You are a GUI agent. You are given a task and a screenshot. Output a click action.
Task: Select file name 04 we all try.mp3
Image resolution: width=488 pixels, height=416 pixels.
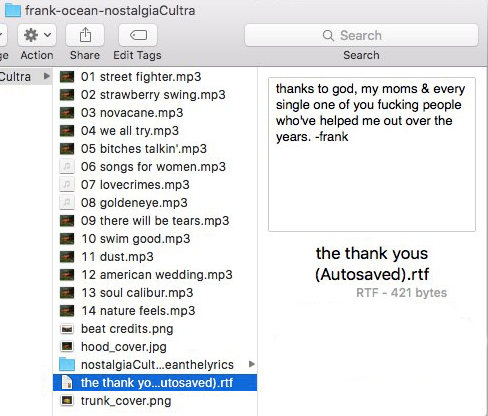pyautogui.click(x=130, y=131)
